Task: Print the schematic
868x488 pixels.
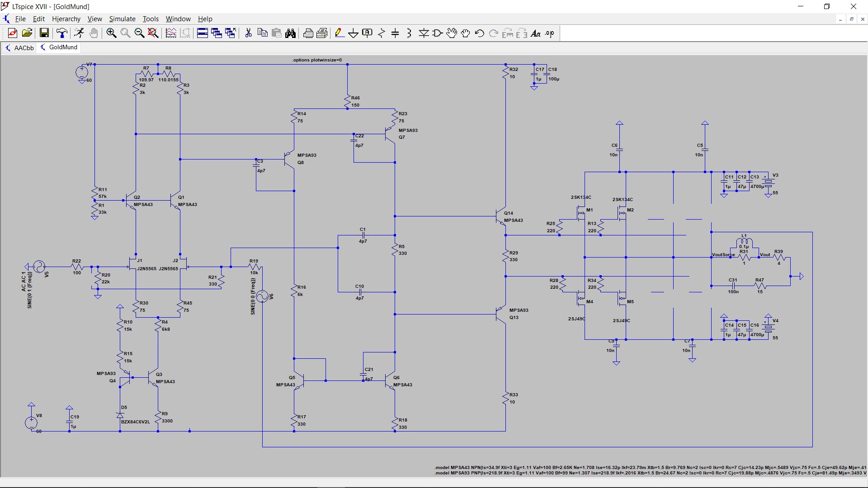Action: tap(322, 33)
